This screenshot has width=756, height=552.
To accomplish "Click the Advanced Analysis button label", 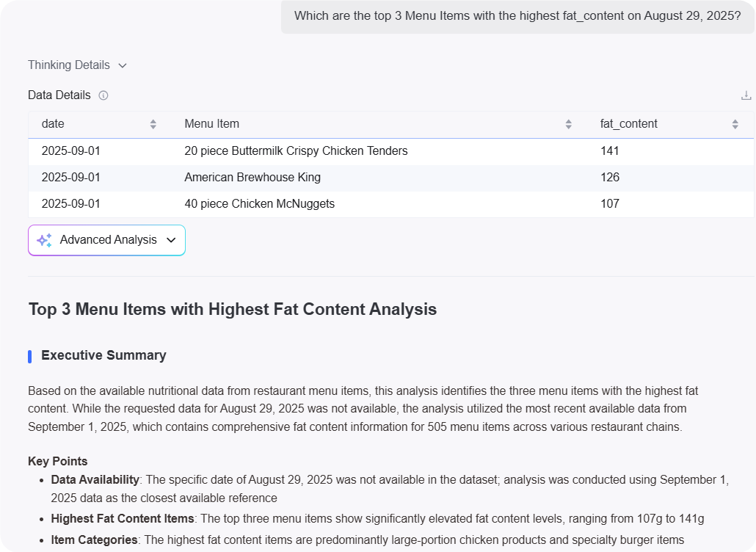I will (108, 240).
